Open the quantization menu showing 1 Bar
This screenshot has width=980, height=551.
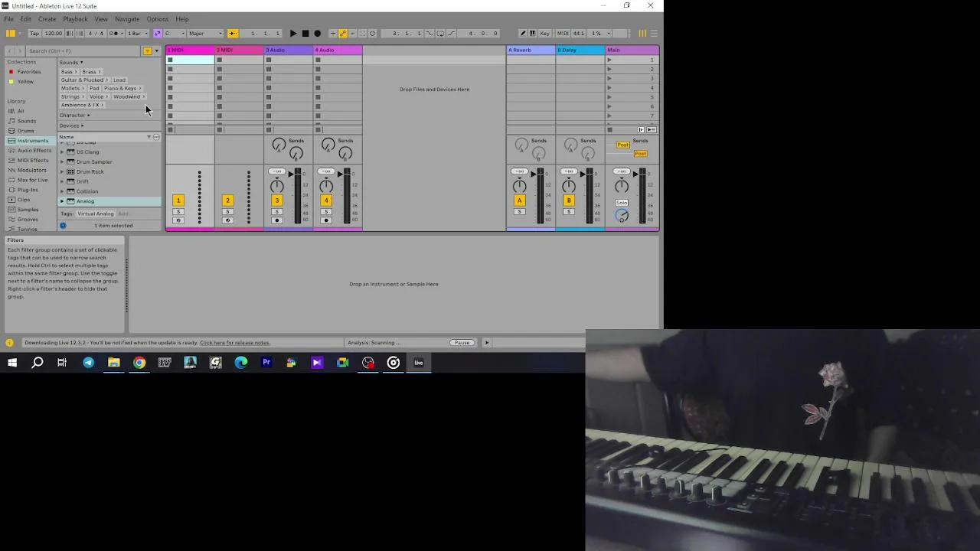pos(137,34)
